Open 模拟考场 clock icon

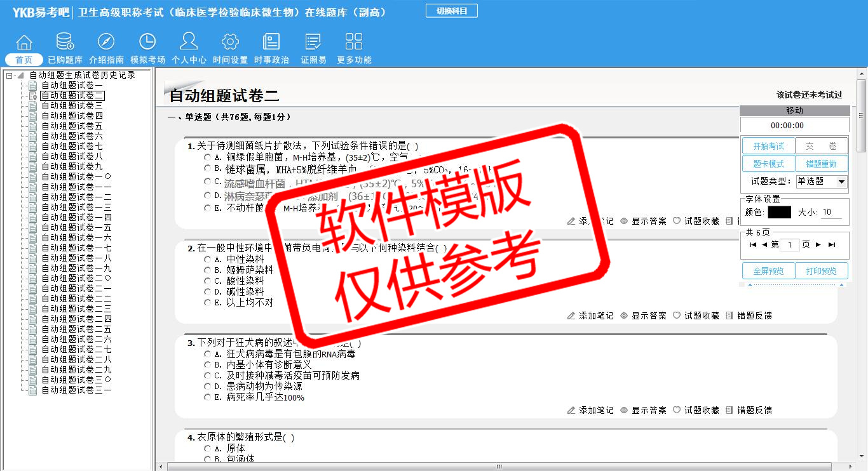(147, 43)
